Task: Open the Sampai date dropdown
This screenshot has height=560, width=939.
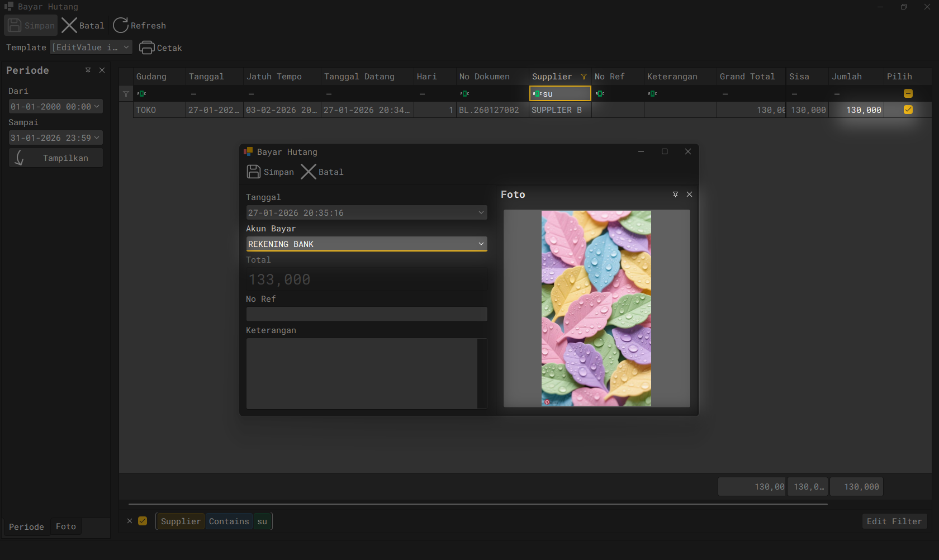Action: (97, 137)
